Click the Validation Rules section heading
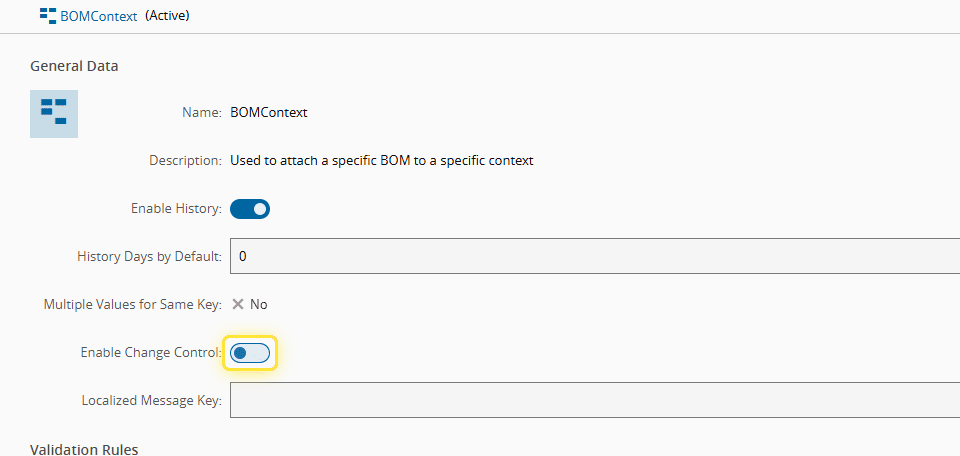 pyautogui.click(x=84, y=449)
